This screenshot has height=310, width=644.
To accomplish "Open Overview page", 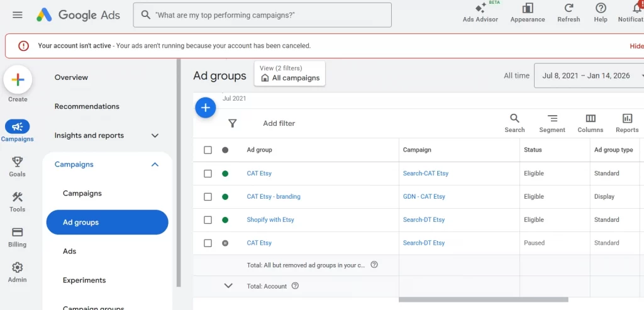I will [x=71, y=77].
